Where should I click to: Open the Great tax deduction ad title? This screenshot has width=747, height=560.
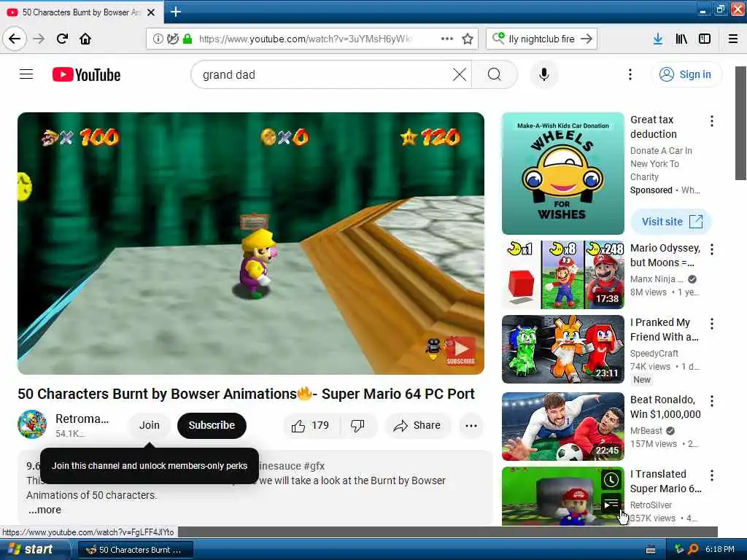click(x=653, y=127)
